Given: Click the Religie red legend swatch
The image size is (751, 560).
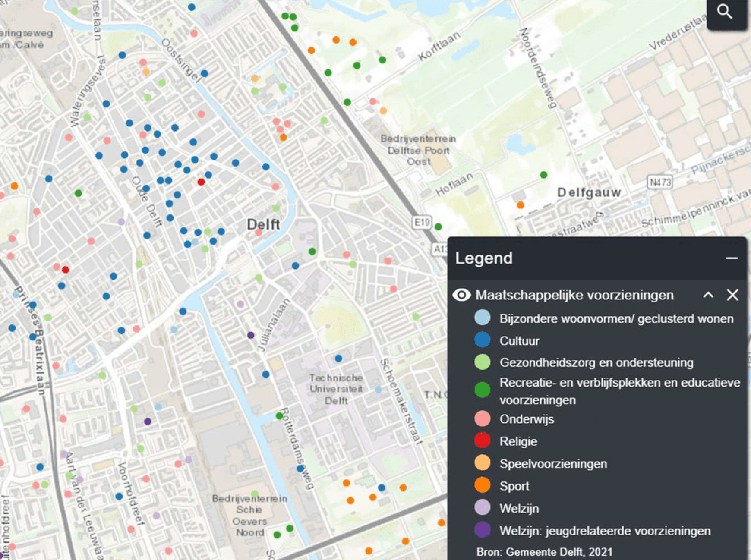Looking at the screenshot, I should point(482,440).
